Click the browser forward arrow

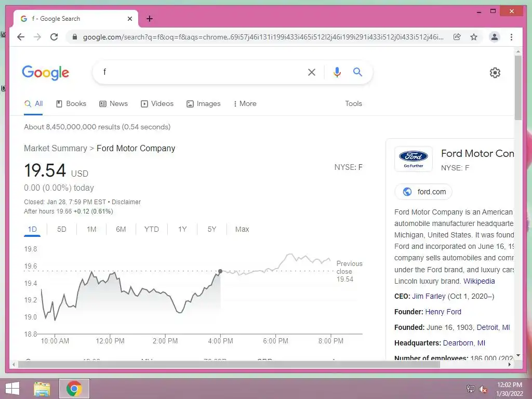(x=37, y=37)
